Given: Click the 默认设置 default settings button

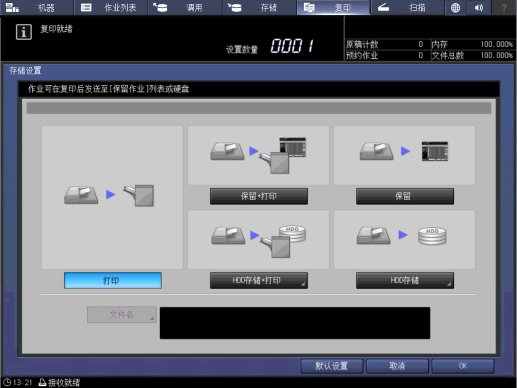Looking at the screenshot, I should (x=332, y=366).
